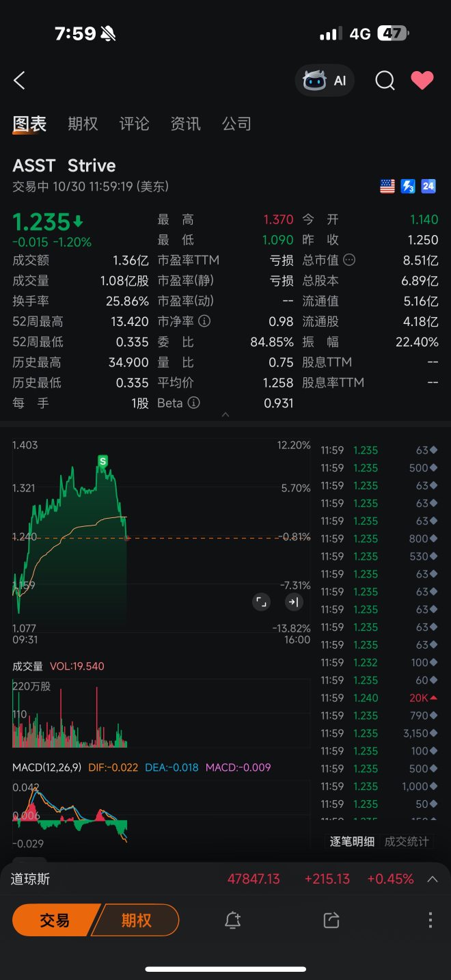Open the more options three-dot menu
Screen dimensions: 451x980
tap(430, 920)
